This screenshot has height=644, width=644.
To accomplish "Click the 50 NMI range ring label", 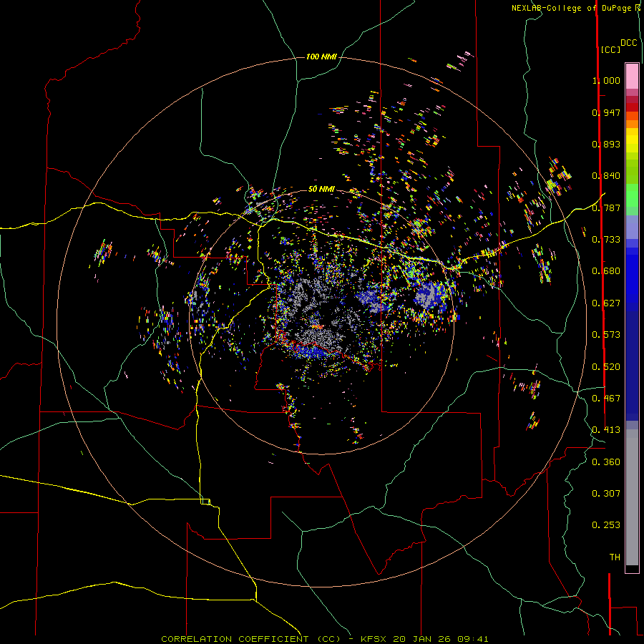I will (x=321, y=189).
